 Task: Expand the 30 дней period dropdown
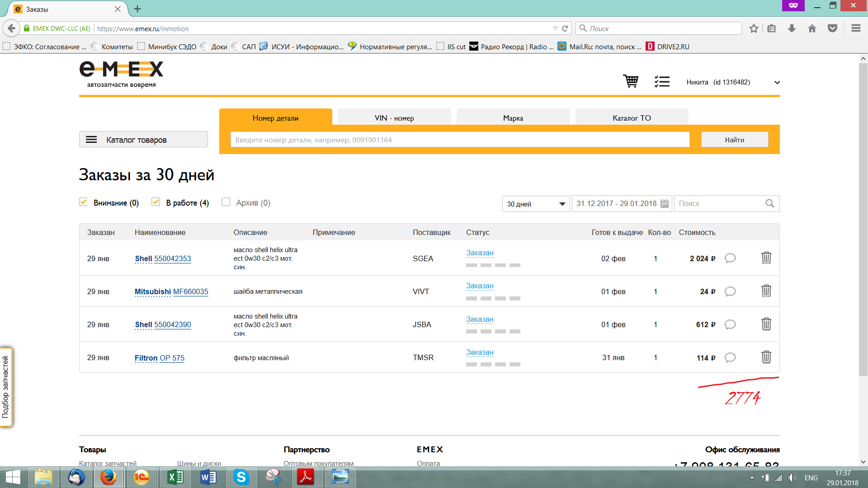coord(536,204)
